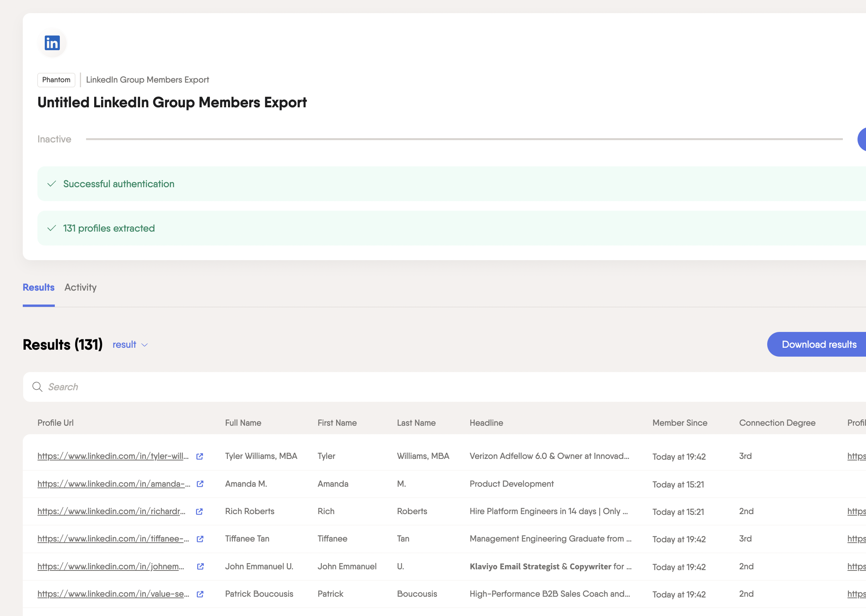Click the 131 profiles extracted message

[x=109, y=228]
